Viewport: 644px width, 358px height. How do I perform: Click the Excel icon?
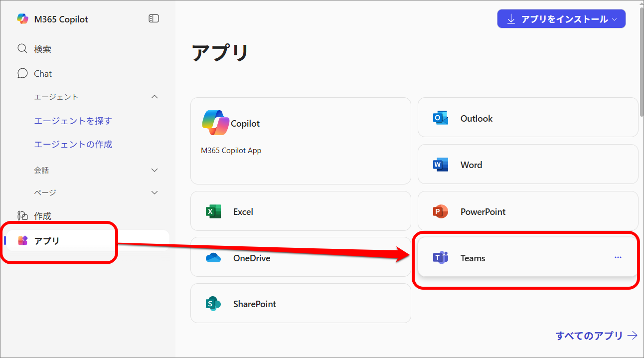pyautogui.click(x=213, y=211)
